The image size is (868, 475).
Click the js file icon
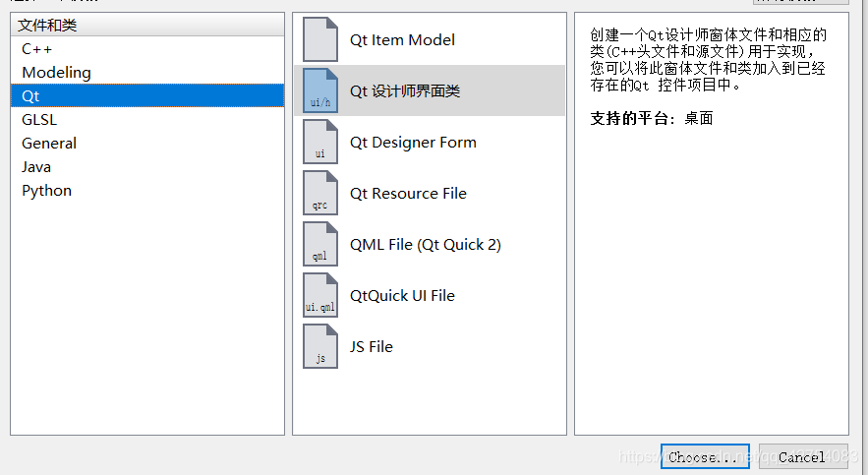tap(319, 346)
